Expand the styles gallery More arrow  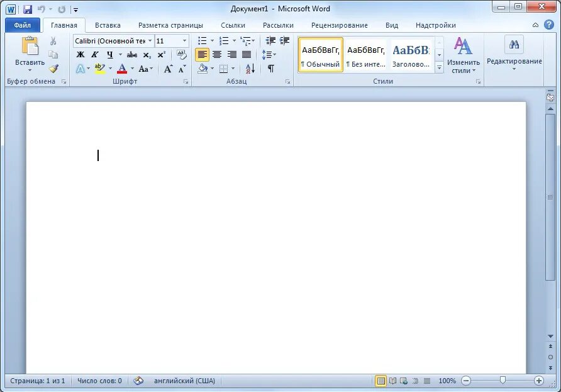click(x=439, y=67)
